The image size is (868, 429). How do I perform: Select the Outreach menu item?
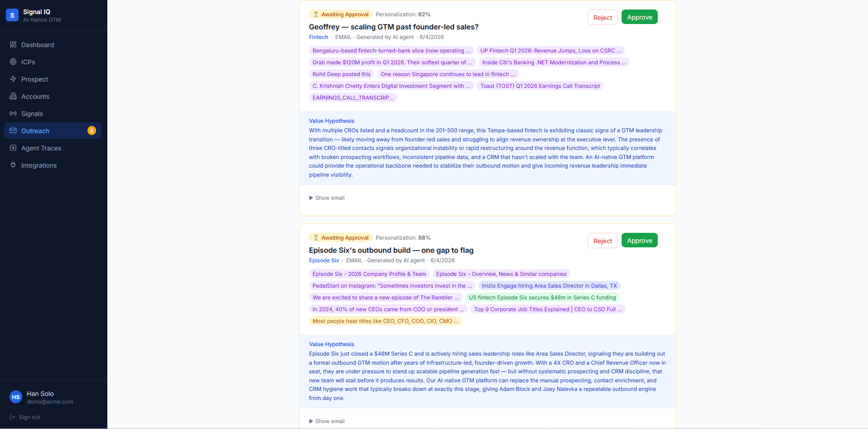tap(53, 130)
